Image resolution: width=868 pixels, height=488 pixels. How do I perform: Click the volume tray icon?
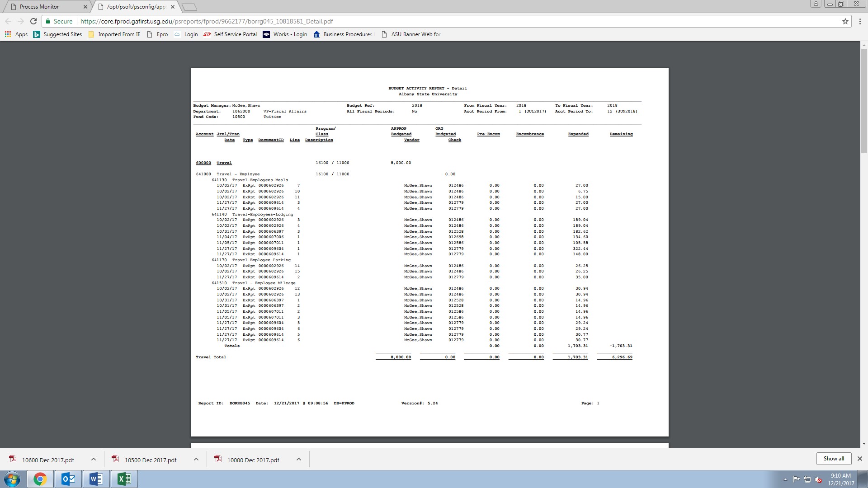click(x=818, y=479)
